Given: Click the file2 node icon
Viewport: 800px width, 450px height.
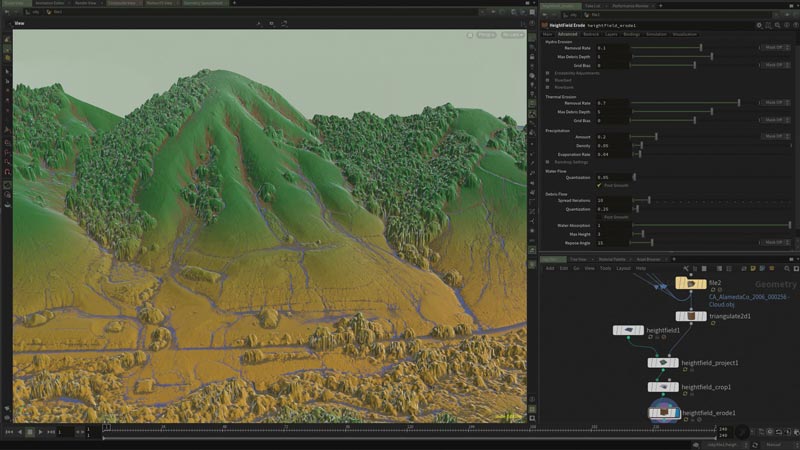Looking at the screenshot, I should click(x=691, y=283).
